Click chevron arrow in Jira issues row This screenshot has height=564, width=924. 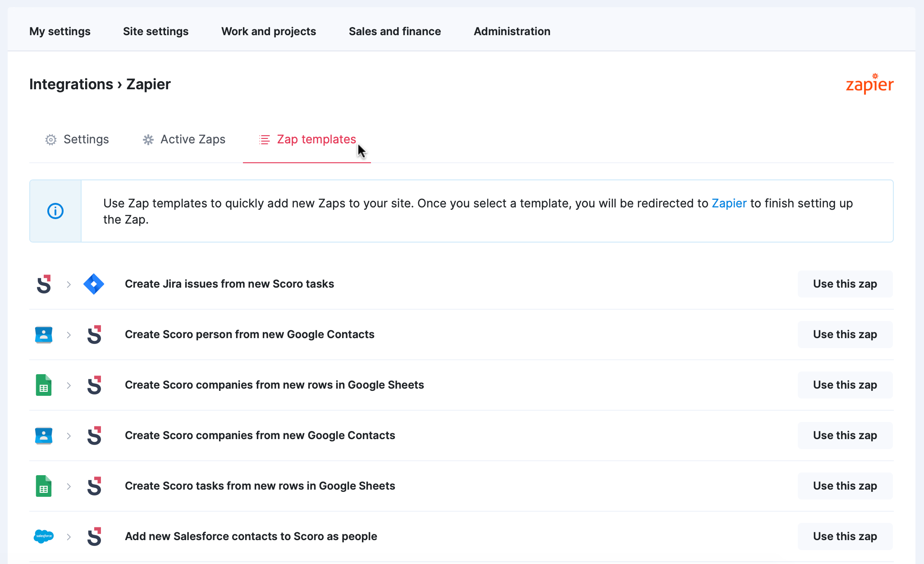click(69, 284)
